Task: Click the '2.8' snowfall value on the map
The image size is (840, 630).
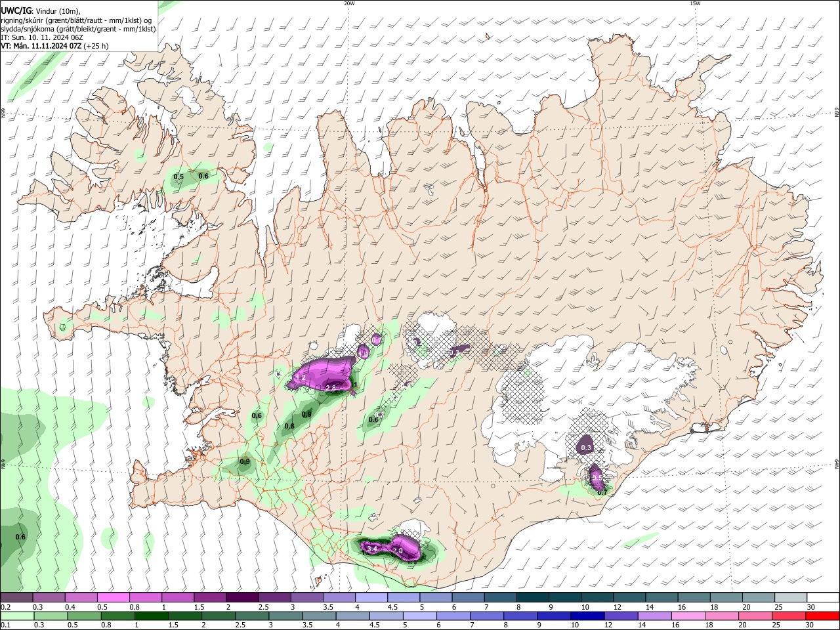Action: click(x=331, y=388)
